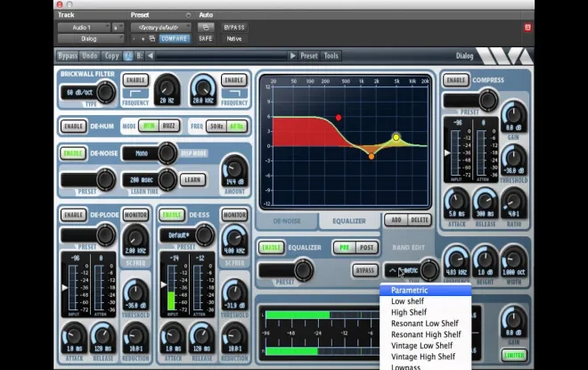The image size is (588, 370).
Task: Click the De-Plode SC Freq 2.00 kHz knob
Action: click(135, 240)
